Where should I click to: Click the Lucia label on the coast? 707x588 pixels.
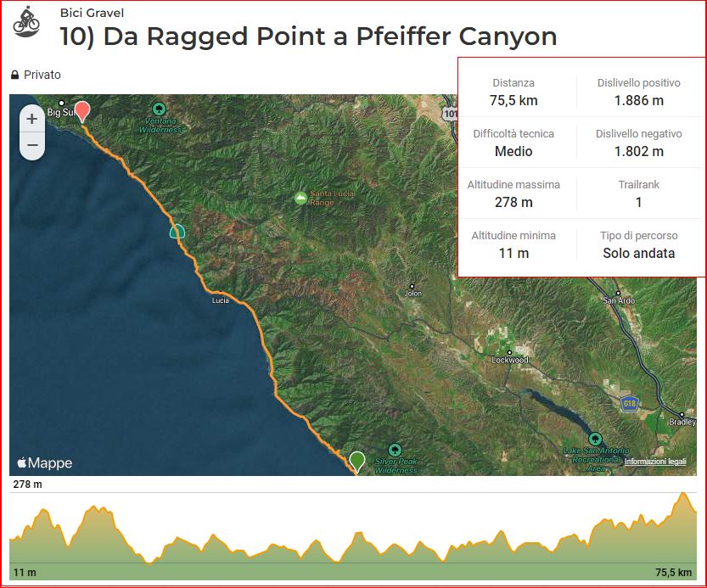pos(221,300)
